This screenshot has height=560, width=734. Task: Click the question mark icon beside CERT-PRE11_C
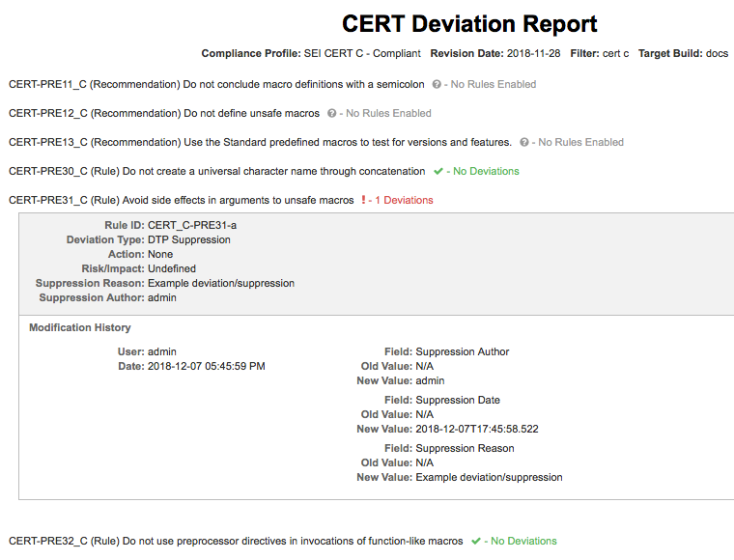tap(437, 84)
